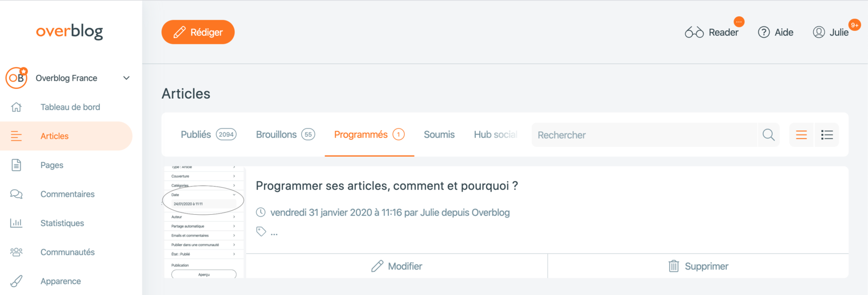Open the Aide help icon
Image resolution: width=868 pixels, height=295 pixels.
coord(764,32)
